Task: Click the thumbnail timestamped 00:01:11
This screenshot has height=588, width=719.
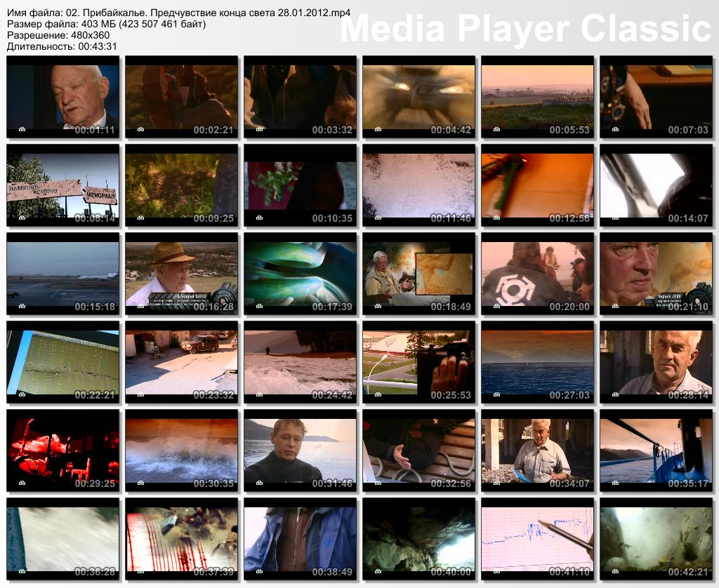Action: [62, 97]
